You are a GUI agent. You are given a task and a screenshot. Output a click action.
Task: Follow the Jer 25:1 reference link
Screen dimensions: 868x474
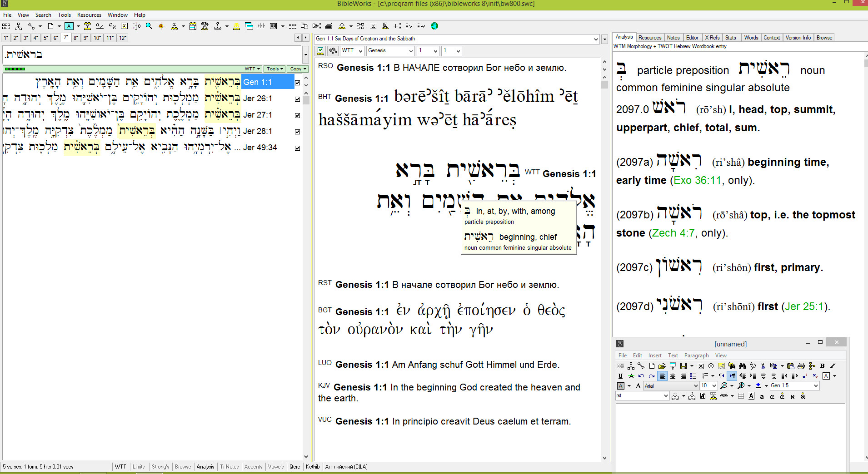point(804,306)
